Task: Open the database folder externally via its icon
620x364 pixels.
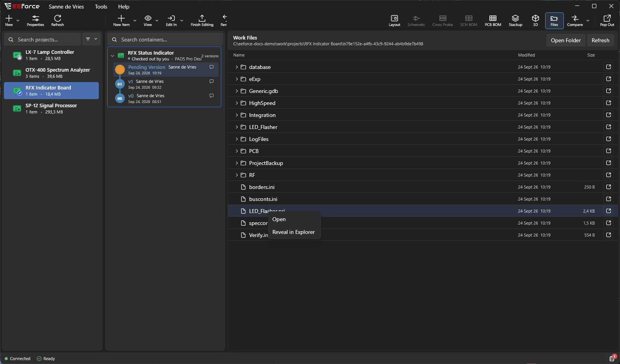Action: [608, 67]
